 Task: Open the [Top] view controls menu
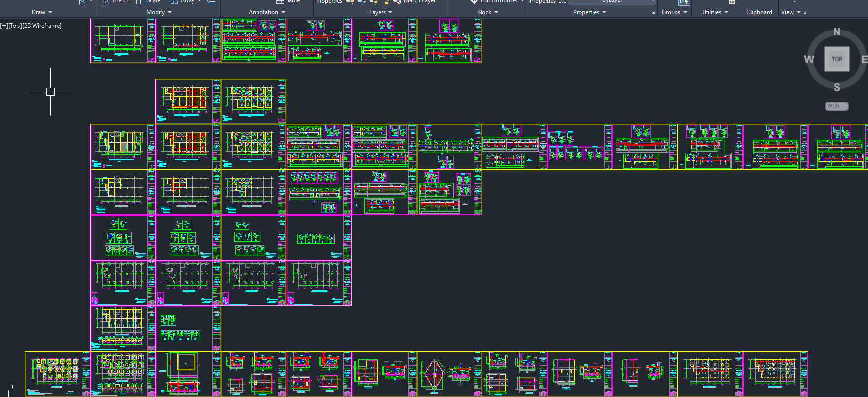[15, 26]
